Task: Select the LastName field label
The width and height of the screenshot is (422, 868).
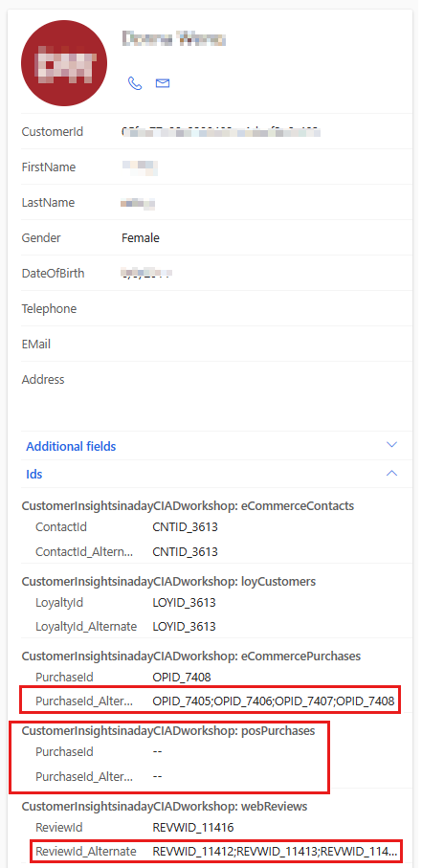Action: coord(48,203)
